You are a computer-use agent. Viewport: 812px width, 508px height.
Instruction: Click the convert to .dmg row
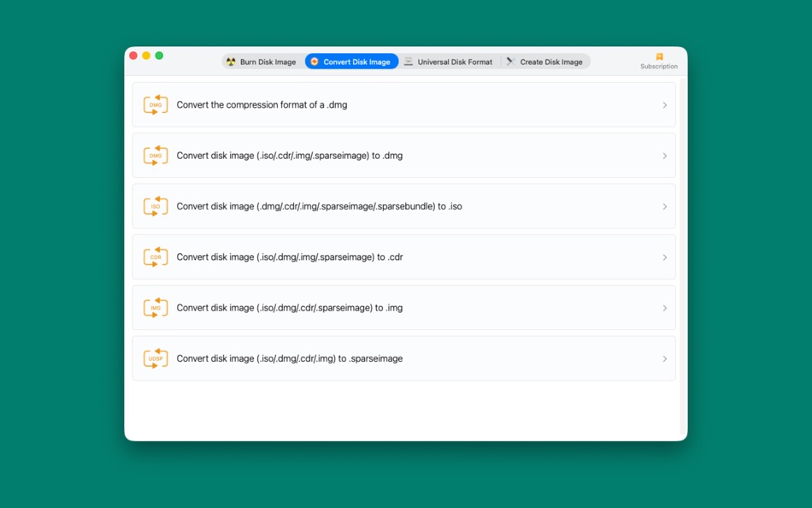402,155
